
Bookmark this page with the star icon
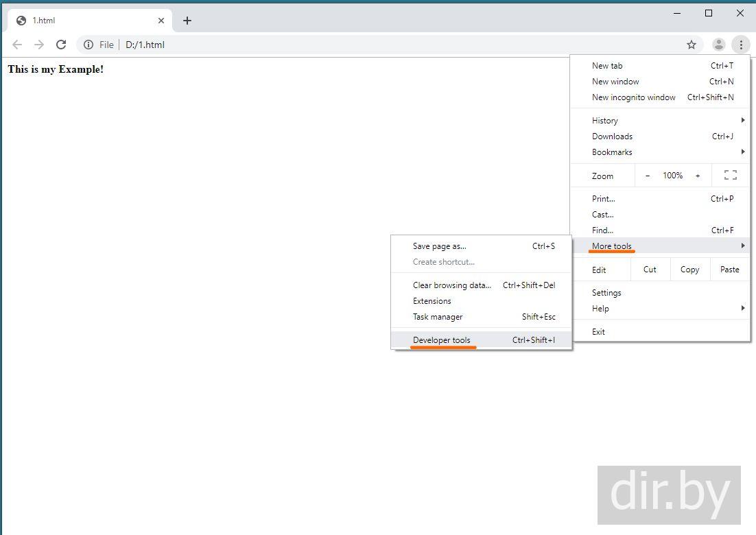pos(692,45)
